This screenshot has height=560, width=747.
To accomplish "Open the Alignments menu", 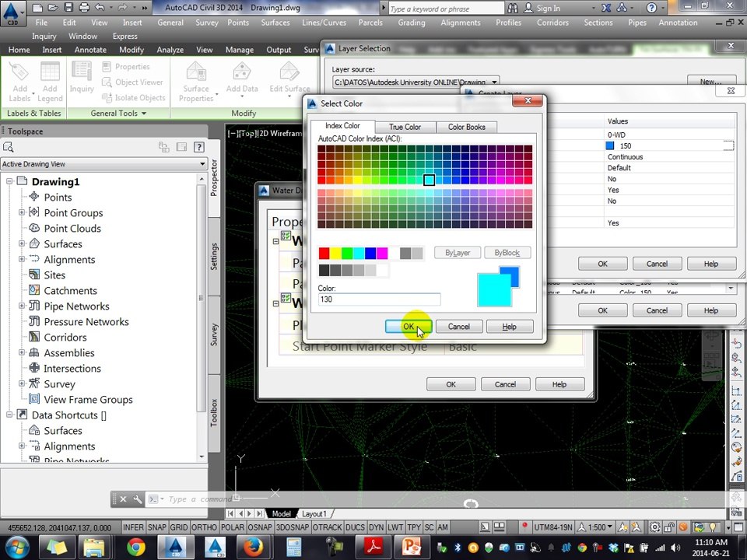I will click(x=460, y=23).
